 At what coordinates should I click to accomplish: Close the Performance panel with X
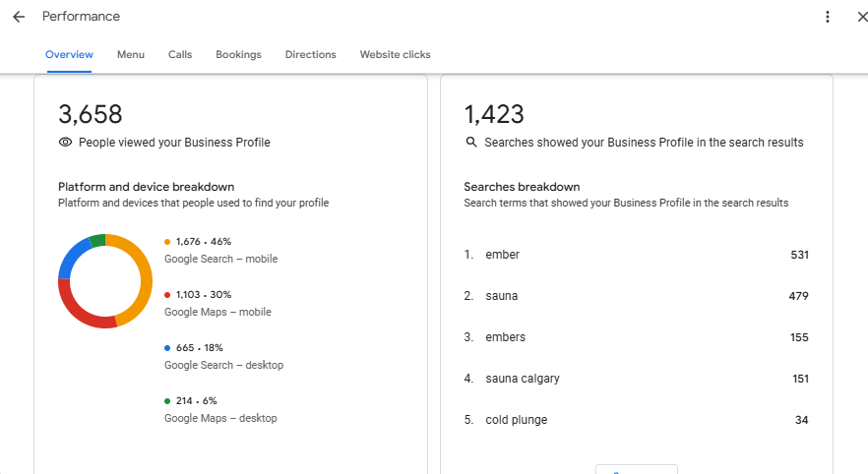pyautogui.click(x=862, y=17)
